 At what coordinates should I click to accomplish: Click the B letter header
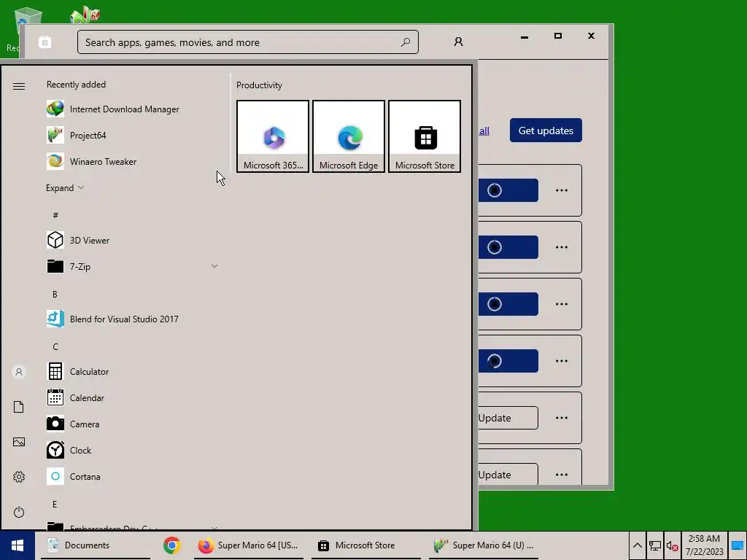tap(55, 295)
